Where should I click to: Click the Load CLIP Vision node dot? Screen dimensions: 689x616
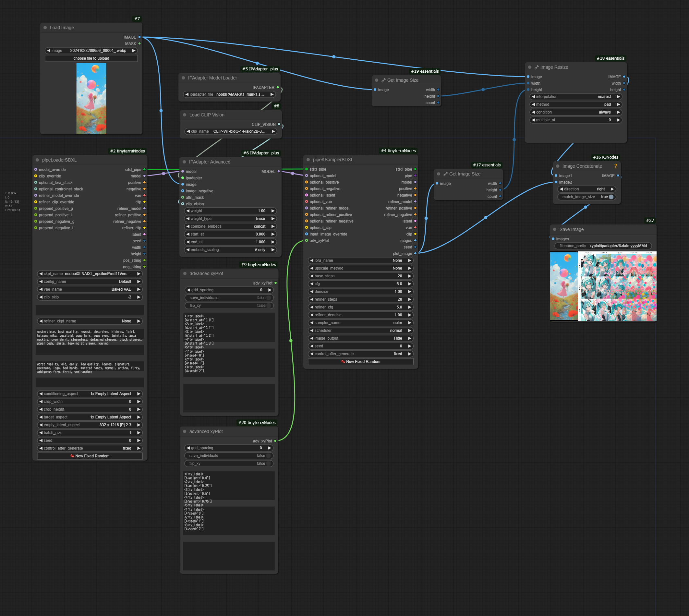pos(185,115)
